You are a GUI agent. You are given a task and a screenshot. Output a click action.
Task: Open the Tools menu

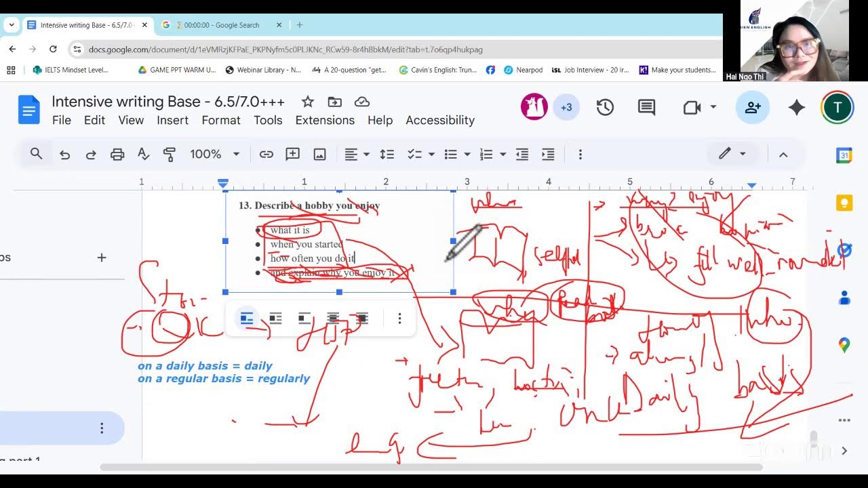click(268, 120)
